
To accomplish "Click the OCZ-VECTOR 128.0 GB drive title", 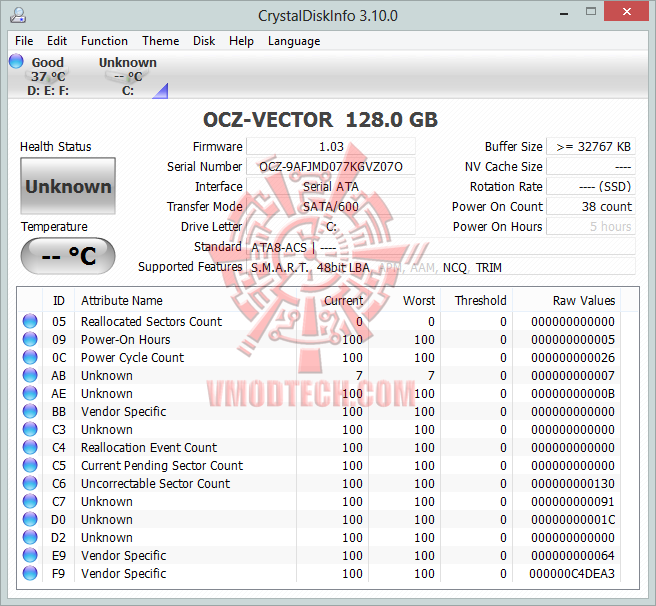I will coord(320,120).
